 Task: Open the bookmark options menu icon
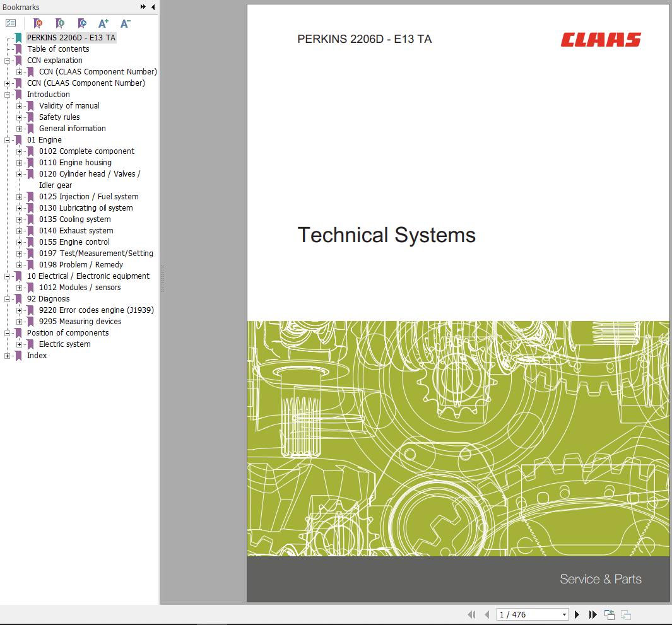point(11,23)
